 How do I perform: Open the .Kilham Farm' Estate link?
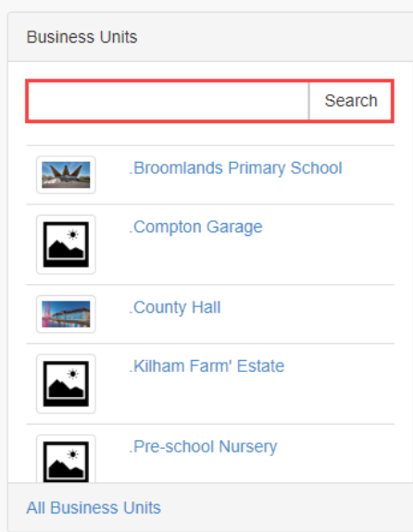206,366
